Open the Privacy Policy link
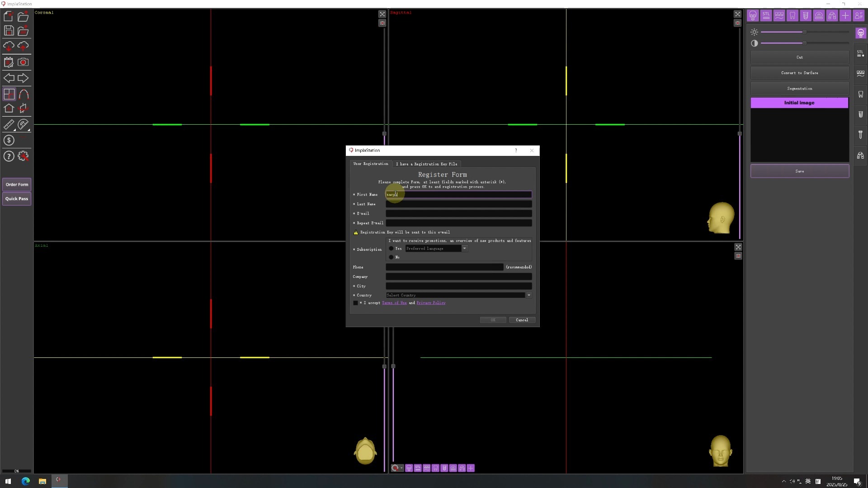The image size is (868, 488). click(431, 303)
